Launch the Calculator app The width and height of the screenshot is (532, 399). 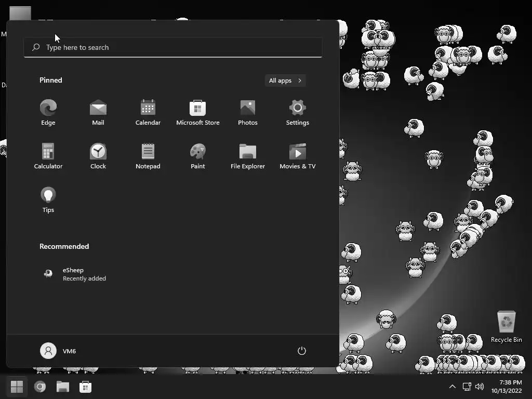(48, 156)
